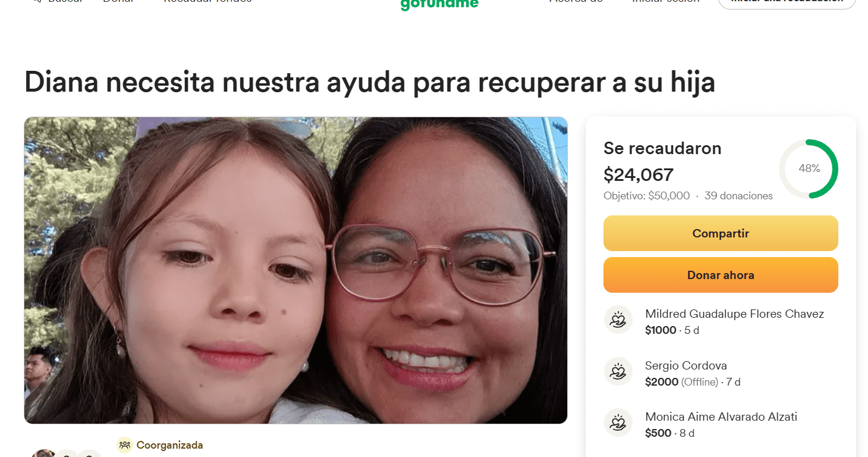Click the $24,067 raised amount

(639, 175)
